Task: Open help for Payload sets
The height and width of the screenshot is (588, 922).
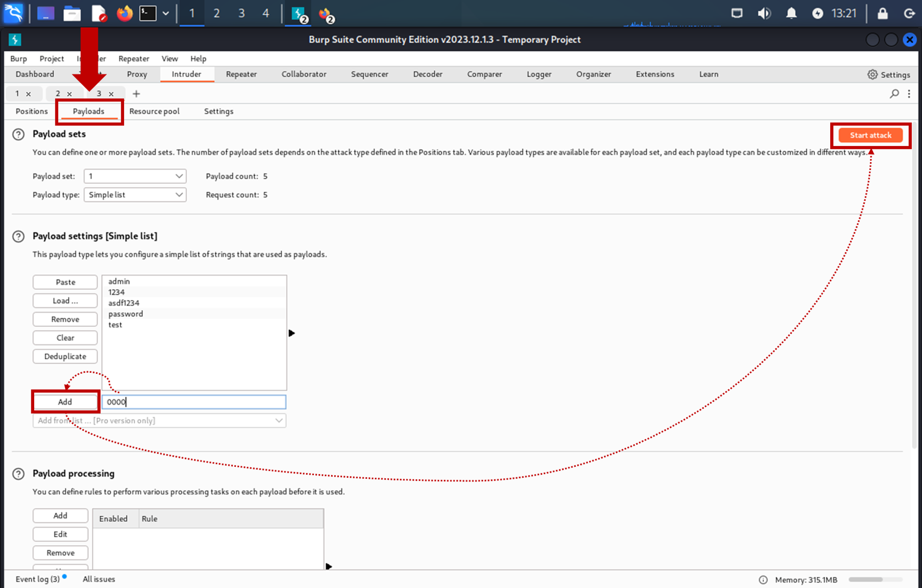Action: pos(18,135)
